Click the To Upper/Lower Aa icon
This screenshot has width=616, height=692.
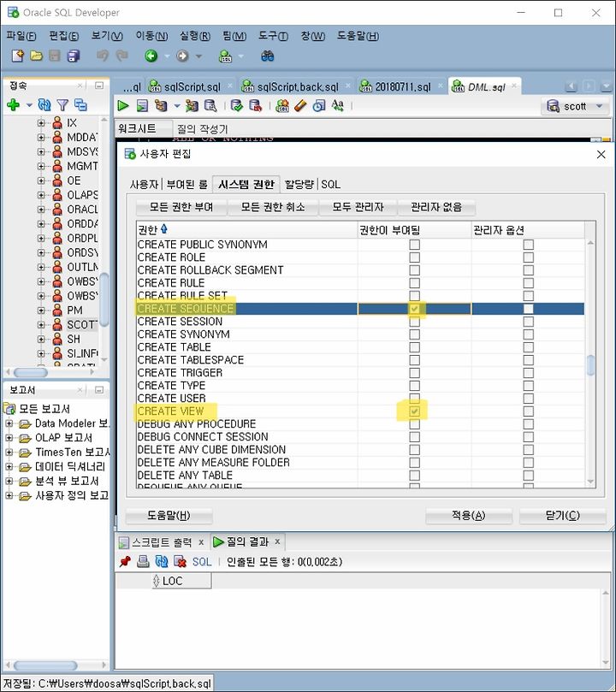click(x=338, y=105)
